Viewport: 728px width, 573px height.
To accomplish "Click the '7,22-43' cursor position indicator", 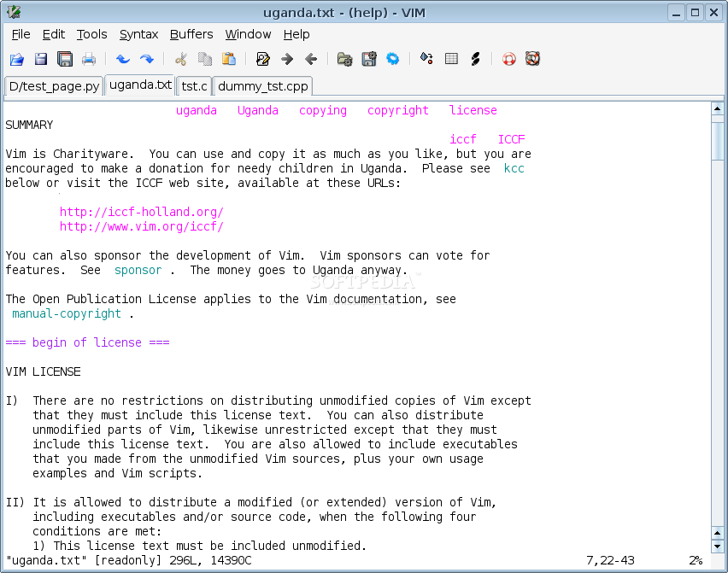I will click(610, 560).
